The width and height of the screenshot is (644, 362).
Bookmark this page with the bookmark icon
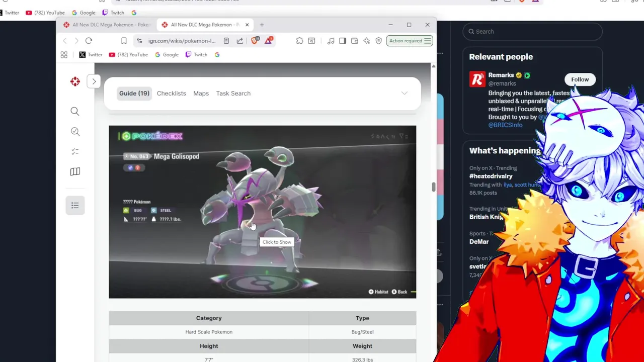pos(124,41)
